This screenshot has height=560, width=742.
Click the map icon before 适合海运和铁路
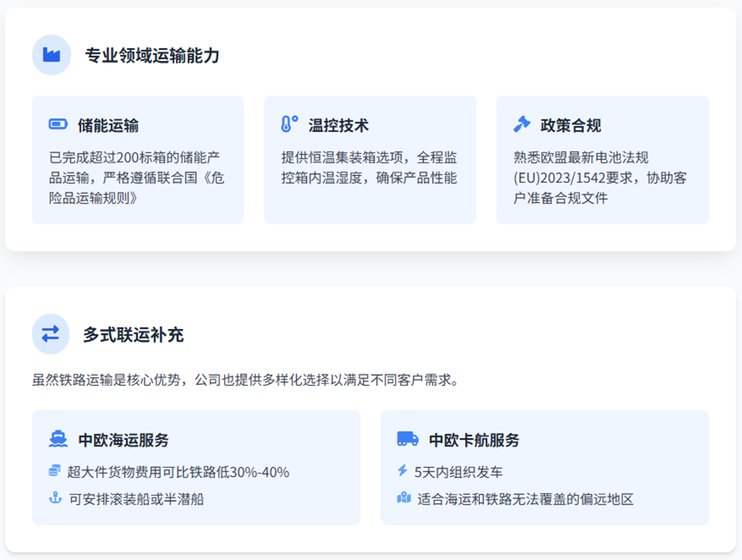[x=404, y=498]
